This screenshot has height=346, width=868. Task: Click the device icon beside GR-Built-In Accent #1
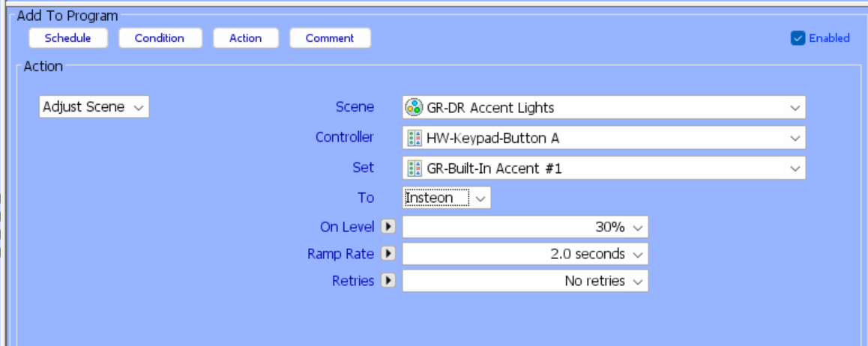click(414, 169)
